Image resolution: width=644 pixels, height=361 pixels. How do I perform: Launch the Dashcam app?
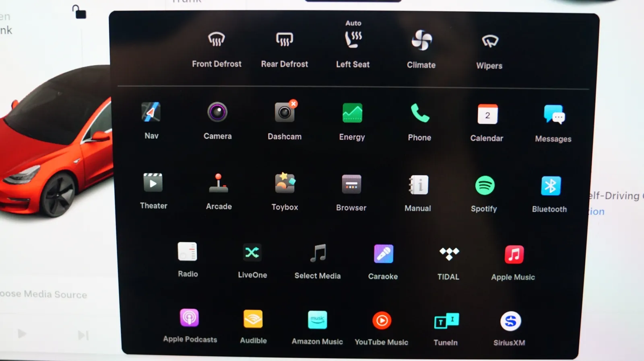pos(285,113)
